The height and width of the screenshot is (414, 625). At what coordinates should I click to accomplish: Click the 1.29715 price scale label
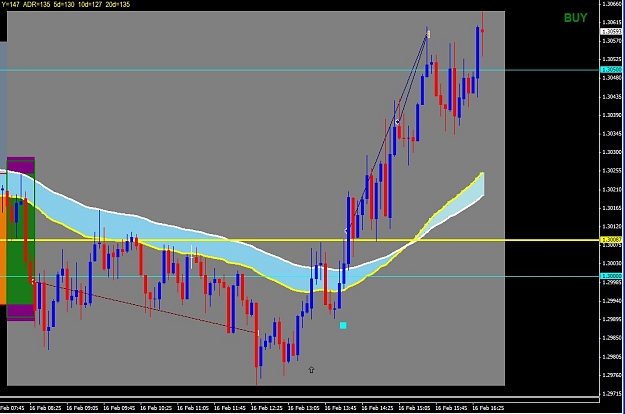click(x=612, y=393)
